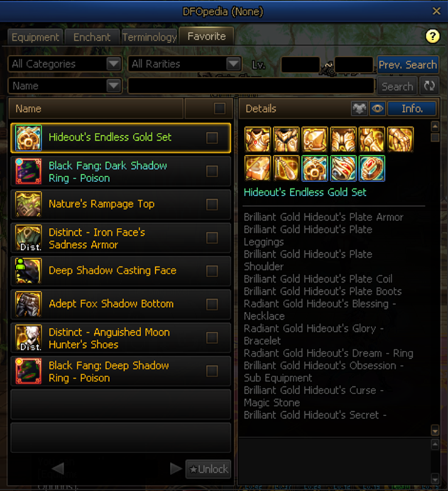The width and height of the screenshot is (448, 491).
Task: Switch to the Equipment tab
Action: coord(35,37)
